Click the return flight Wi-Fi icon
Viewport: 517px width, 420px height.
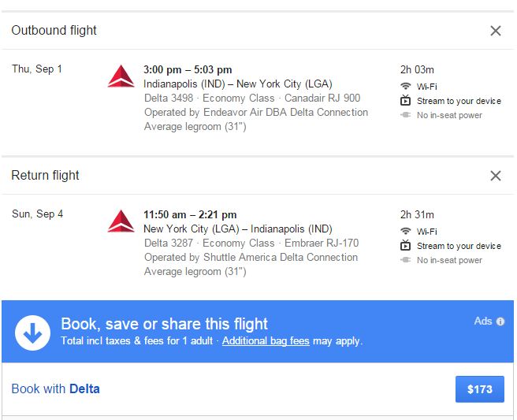pos(406,232)
